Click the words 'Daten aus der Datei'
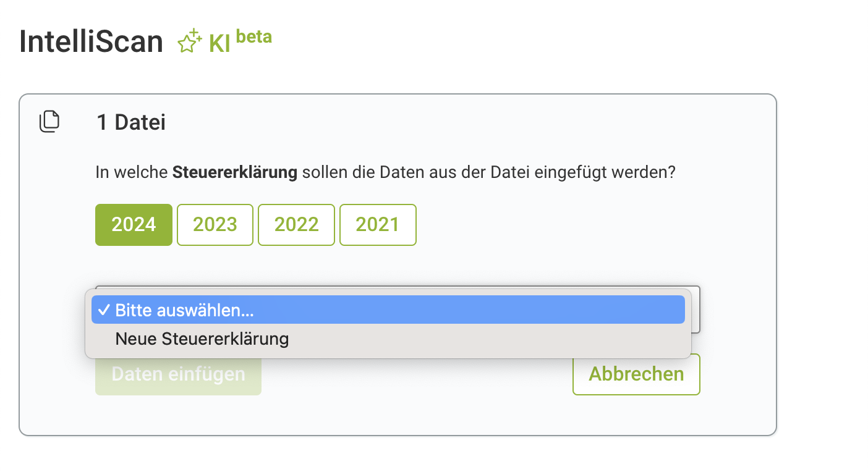The image size is (868, 472). [x=457, y=172]
